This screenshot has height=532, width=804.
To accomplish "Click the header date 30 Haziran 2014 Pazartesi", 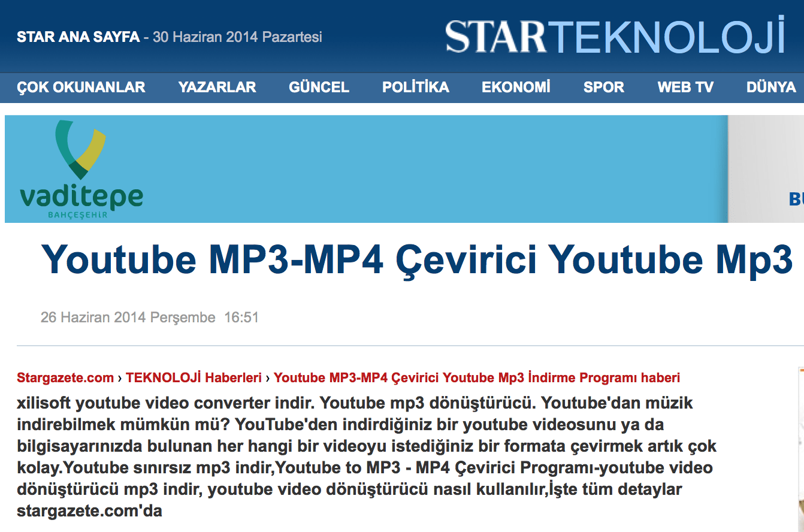I will pos(237,37).
